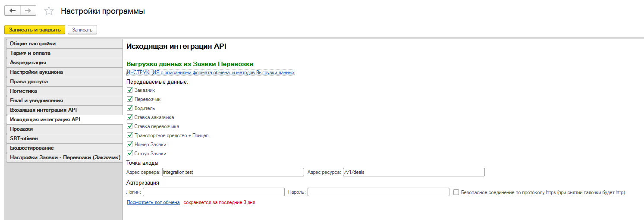Disable the Ставка перевозчика checkbox
Screen dimensions: 644x220
pyautogui.click(x=130, y=126)
